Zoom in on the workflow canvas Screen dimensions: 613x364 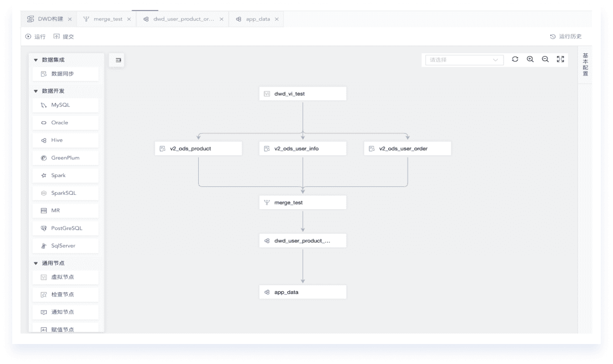[x=530, y=59]
